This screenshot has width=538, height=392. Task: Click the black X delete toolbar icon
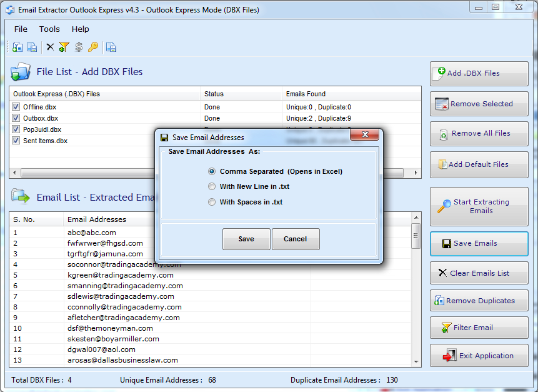pyautogui.click(x=50, y=47)
